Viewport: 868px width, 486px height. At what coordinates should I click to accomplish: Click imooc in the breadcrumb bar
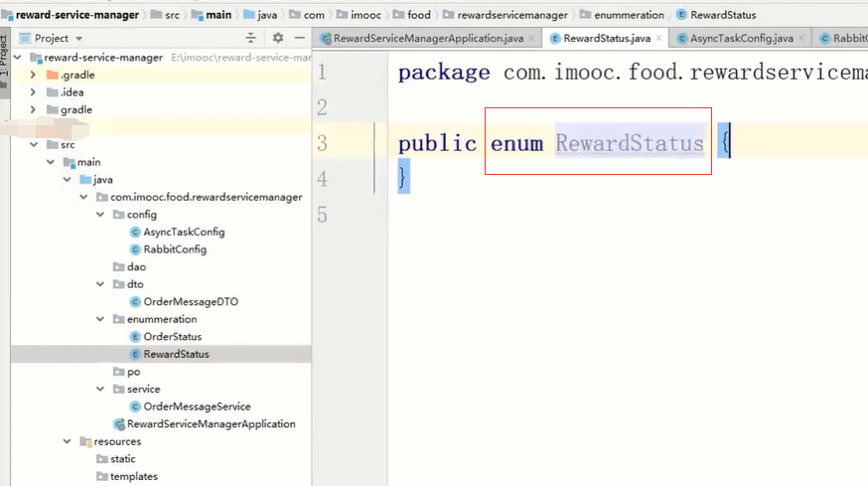coord(365,15)
